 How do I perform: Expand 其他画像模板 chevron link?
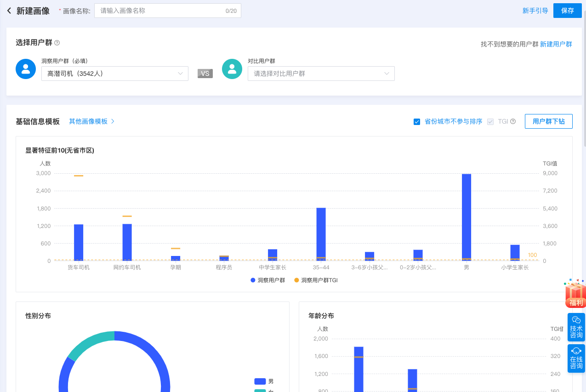(91, 121)
